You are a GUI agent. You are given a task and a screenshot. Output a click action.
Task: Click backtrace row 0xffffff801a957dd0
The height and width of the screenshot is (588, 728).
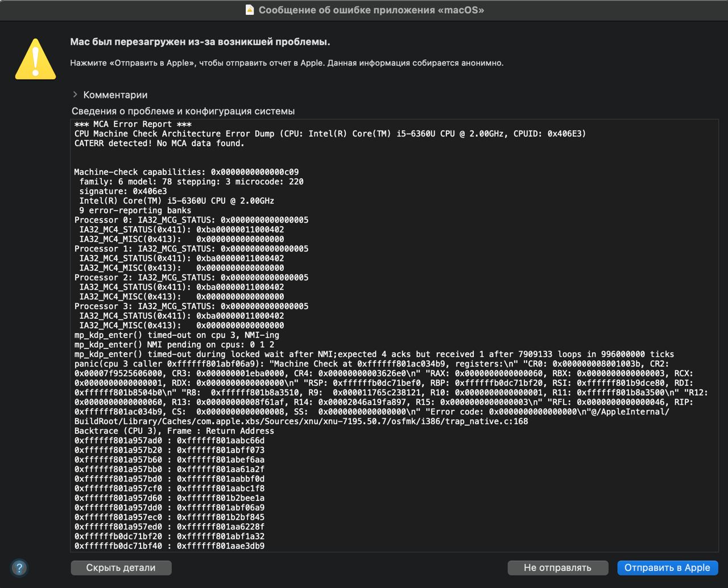(x=169, y=508)
